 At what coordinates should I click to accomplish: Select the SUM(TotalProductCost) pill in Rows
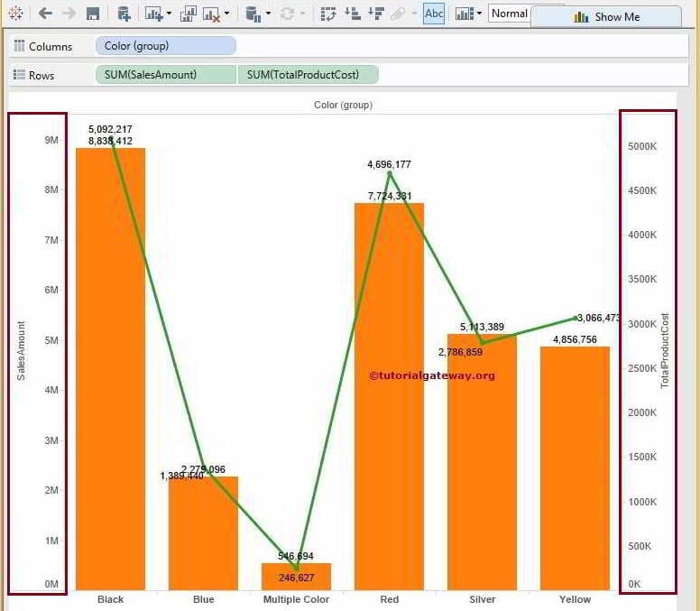click(x=309, y=75)
